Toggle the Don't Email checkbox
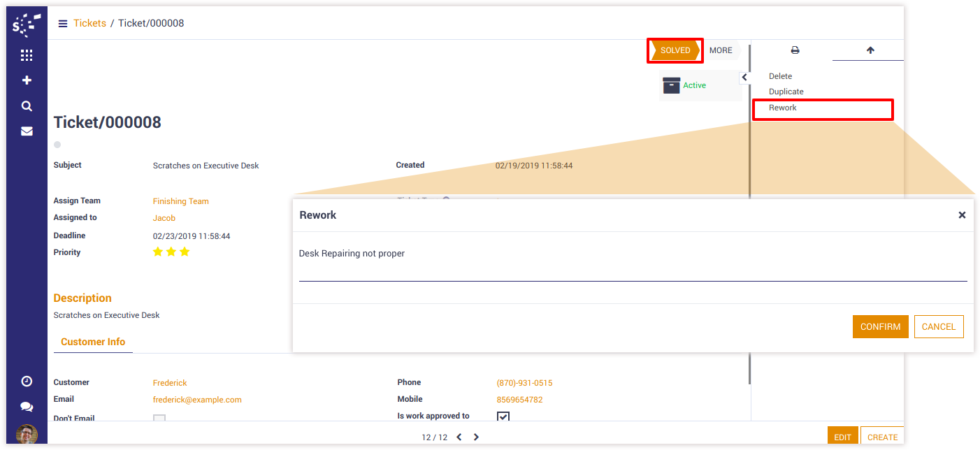 pyautogui.click(x=159, y=419)
